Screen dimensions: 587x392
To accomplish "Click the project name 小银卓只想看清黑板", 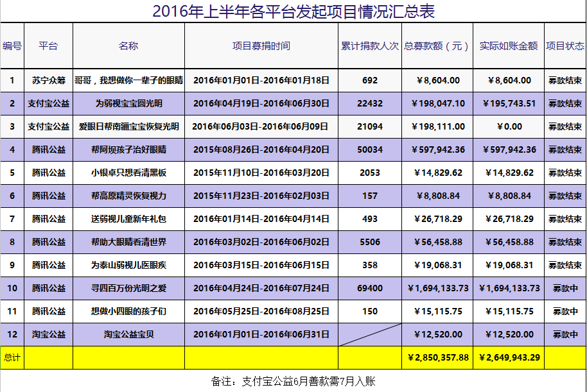I will [128, 173].
